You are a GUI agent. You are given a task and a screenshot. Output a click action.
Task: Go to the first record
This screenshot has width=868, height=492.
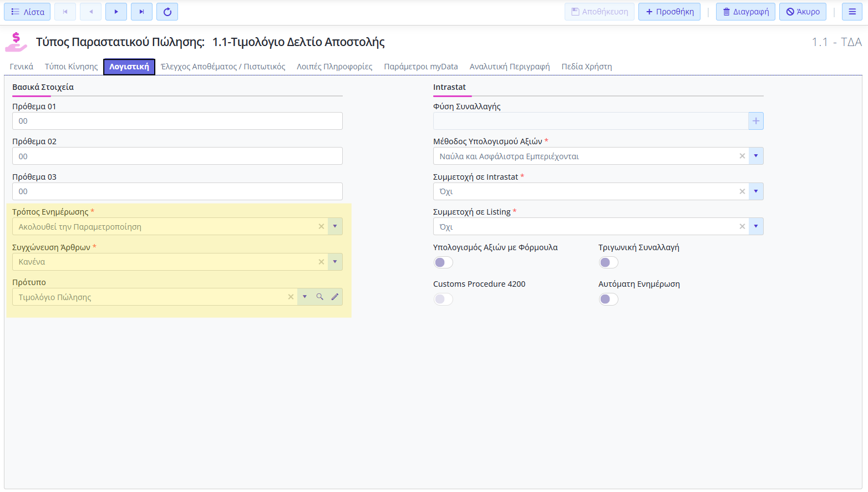pos(65,12)
